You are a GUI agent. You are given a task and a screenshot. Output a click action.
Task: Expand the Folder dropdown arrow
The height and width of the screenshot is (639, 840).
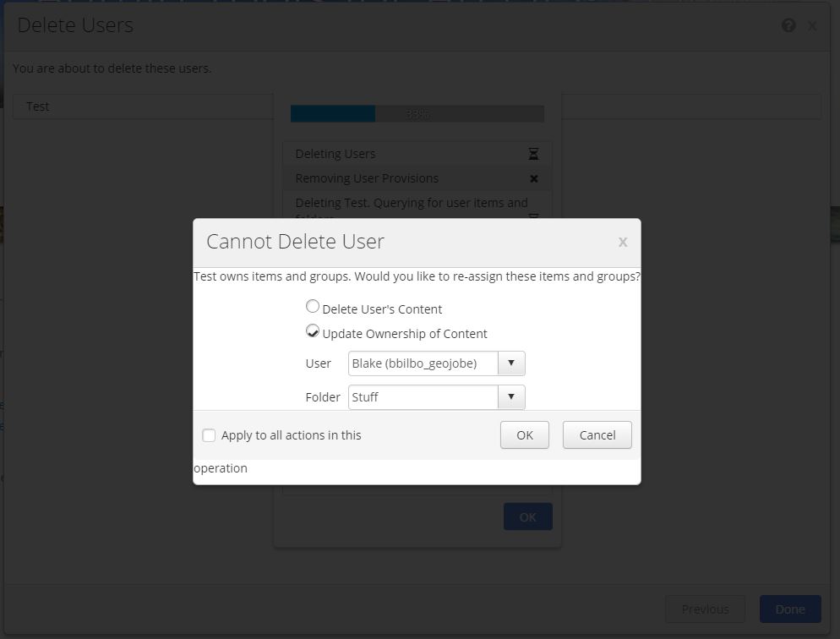click(511, 396)
